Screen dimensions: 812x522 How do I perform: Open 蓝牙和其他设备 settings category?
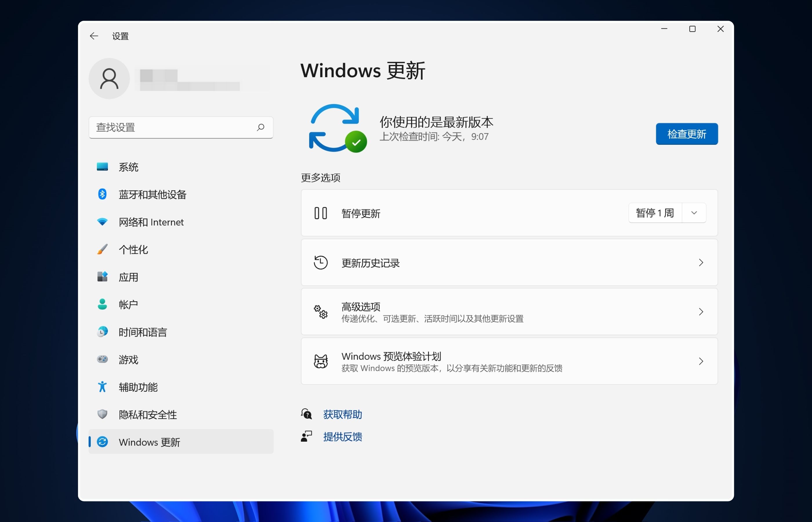pyautogui.click(x=181, y=194)
